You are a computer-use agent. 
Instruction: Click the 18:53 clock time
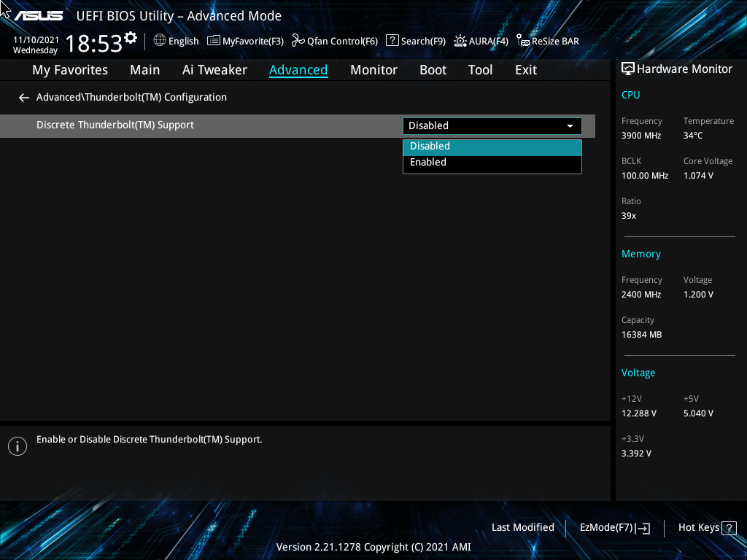[93, 43]
